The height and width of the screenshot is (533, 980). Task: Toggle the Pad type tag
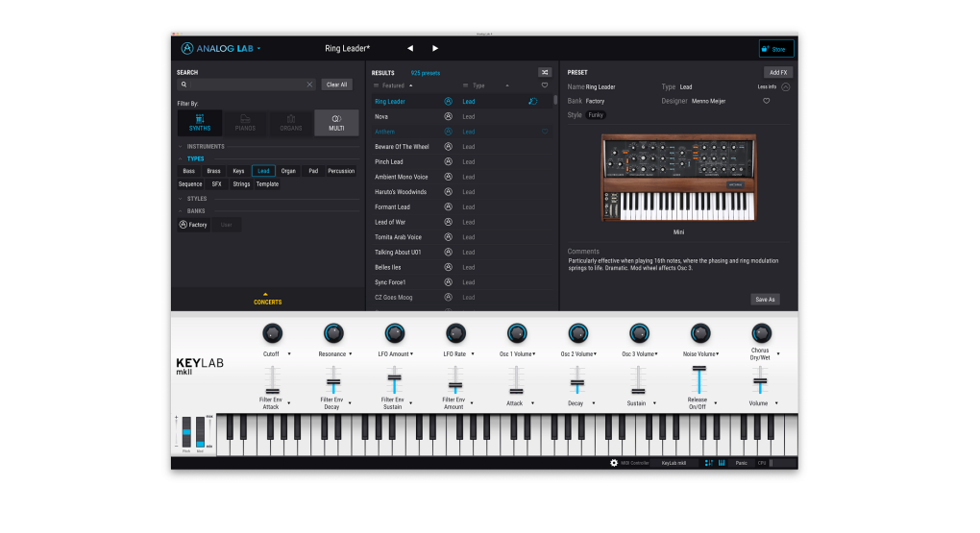pos(313,171)
